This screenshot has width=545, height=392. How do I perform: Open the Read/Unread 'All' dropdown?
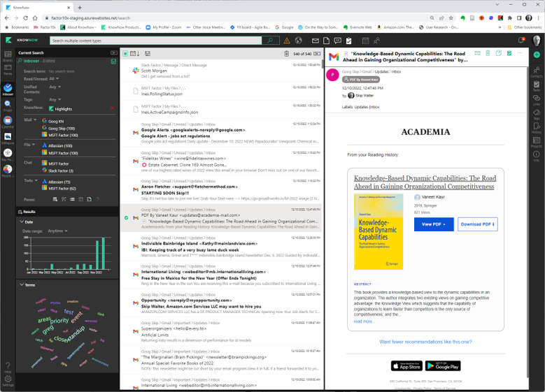coord(54,79)
